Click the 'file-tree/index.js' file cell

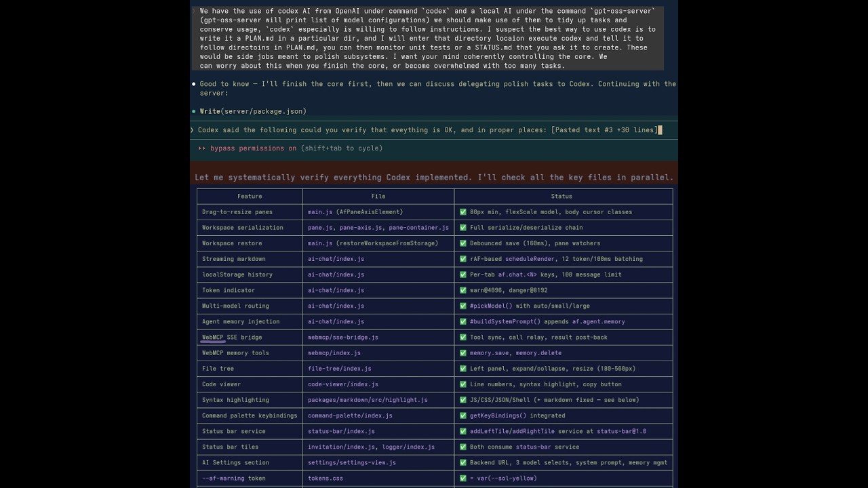[378, 368]
